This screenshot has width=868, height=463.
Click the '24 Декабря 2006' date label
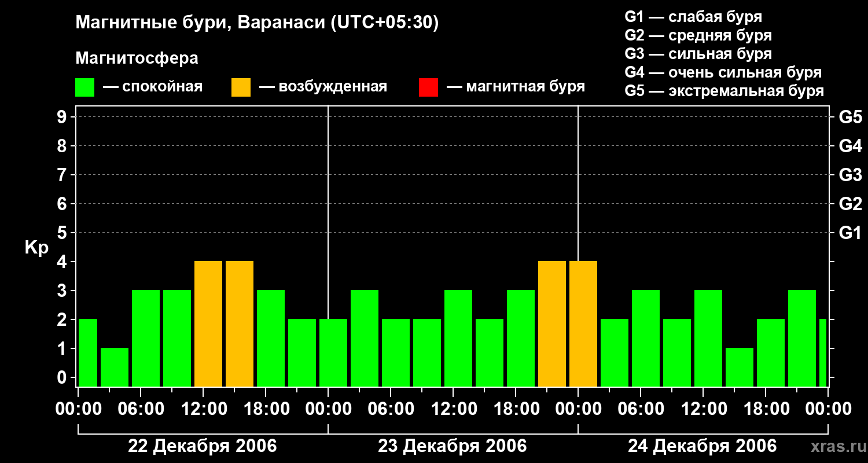[x=703, y=446]
